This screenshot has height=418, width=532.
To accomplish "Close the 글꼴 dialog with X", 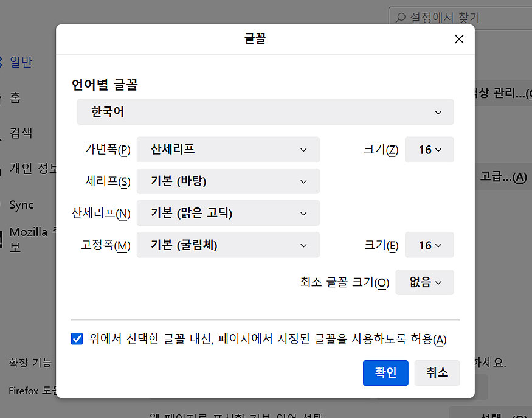I will (x=459, y=39).
